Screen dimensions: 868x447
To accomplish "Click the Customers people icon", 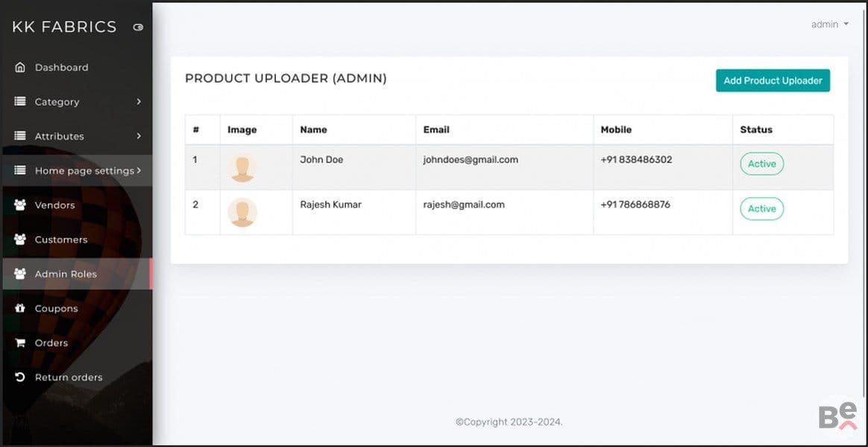I will coord(20,240).
